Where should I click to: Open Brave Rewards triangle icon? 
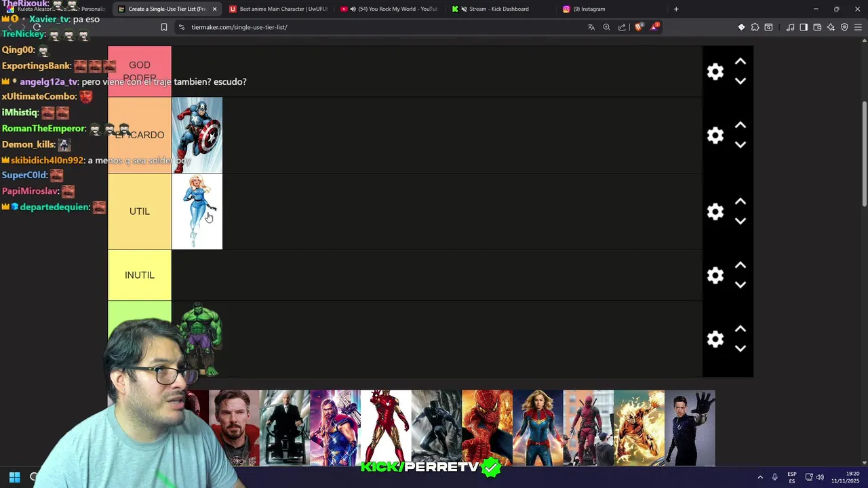pyautogui.click(x=654, y=27)
